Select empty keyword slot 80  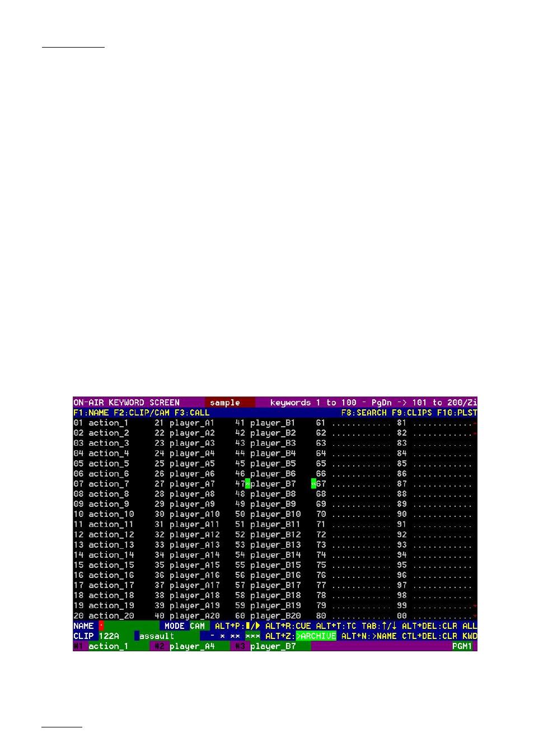pyautogui.click(x=354, y=615)
